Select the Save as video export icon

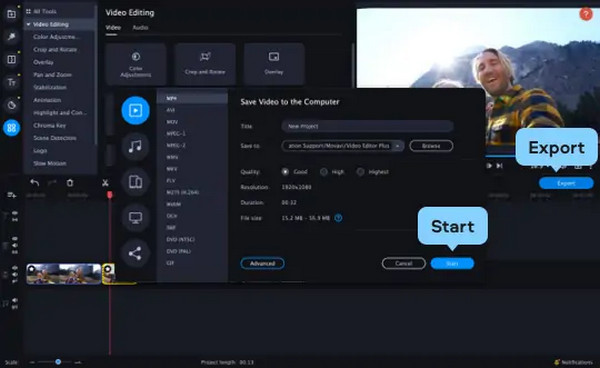click(135, 111)
